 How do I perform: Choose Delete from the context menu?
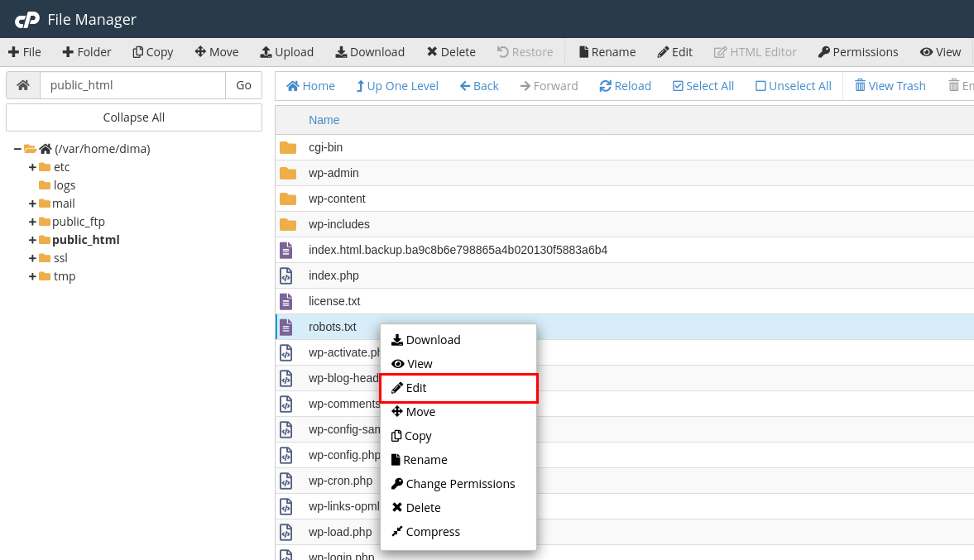458,508
